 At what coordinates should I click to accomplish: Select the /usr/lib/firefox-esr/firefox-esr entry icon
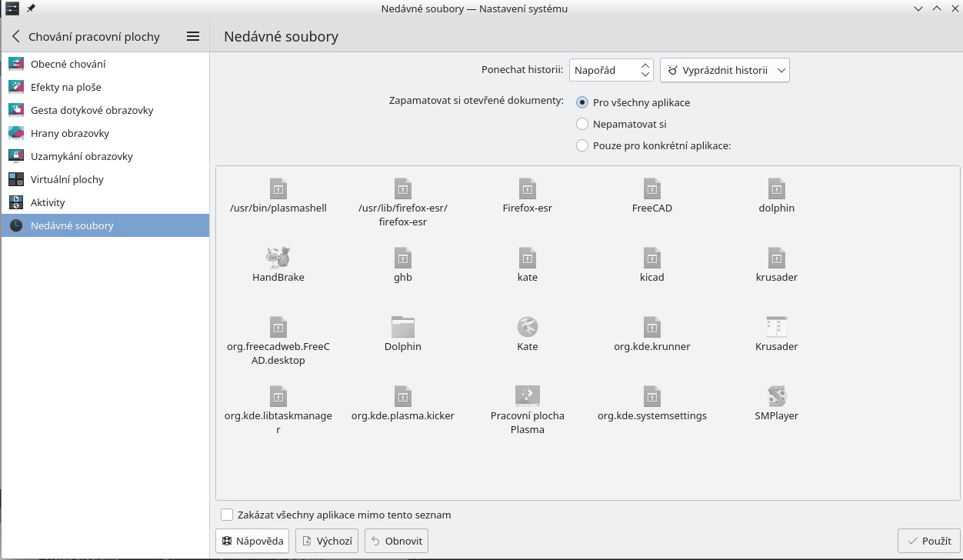tap(403, 188)
